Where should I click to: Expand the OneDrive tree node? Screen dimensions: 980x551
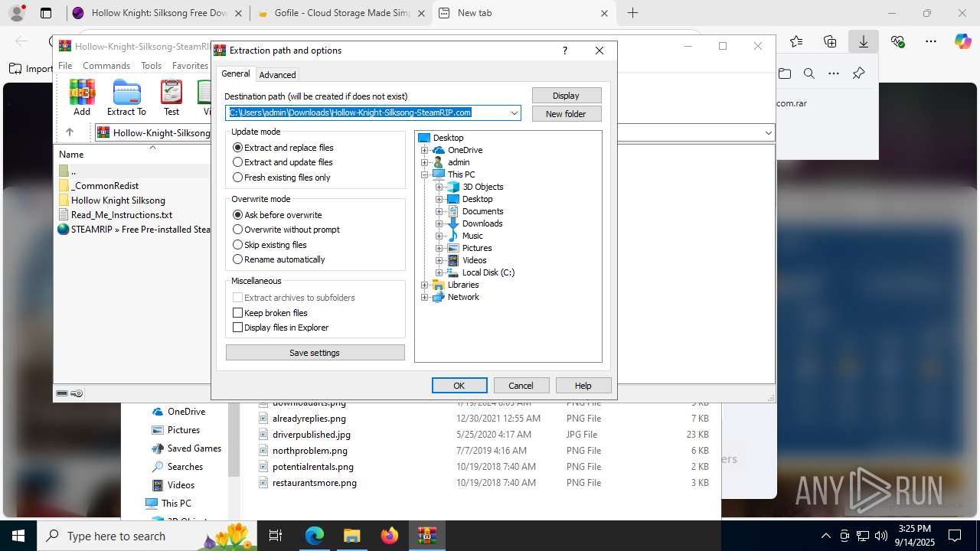pyautogui.click(x=425, y=150)
